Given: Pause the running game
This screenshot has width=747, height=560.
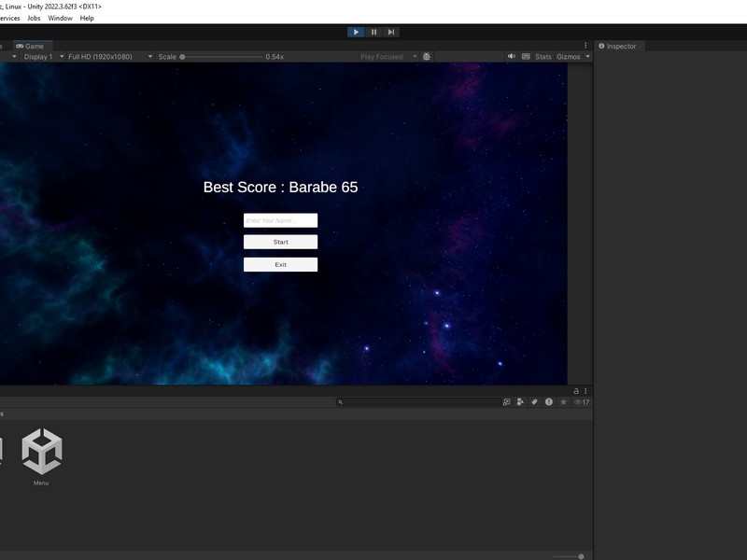Looking at the screenshot, I should click(373, 32).
